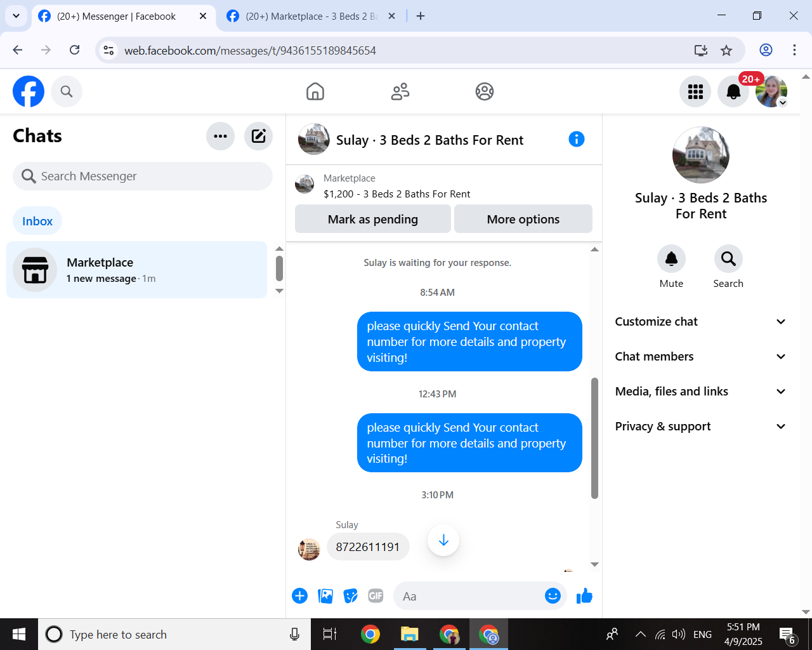Close the Messenger | Facebook tab
This screenshot has height=650, width=812.
pyautogui.click(x=203, y=16)
